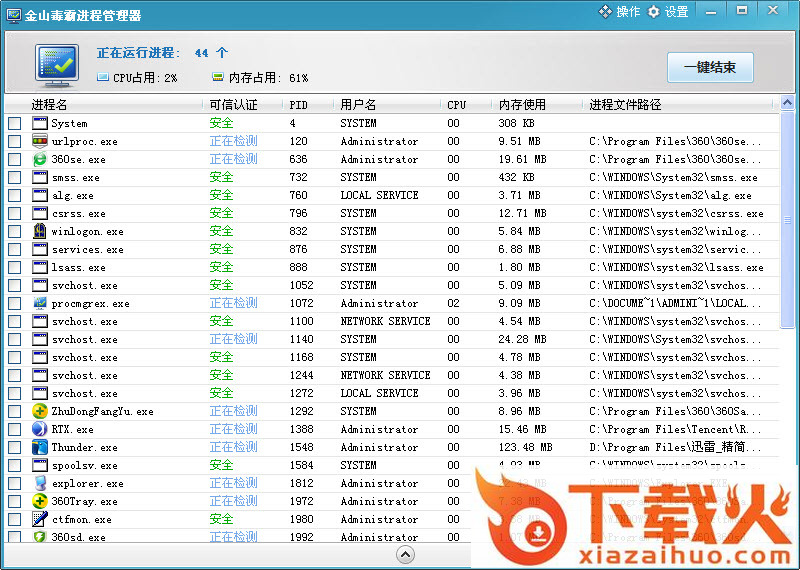
Task: Click the 360sd.exe shield icon
Action: 39,536
